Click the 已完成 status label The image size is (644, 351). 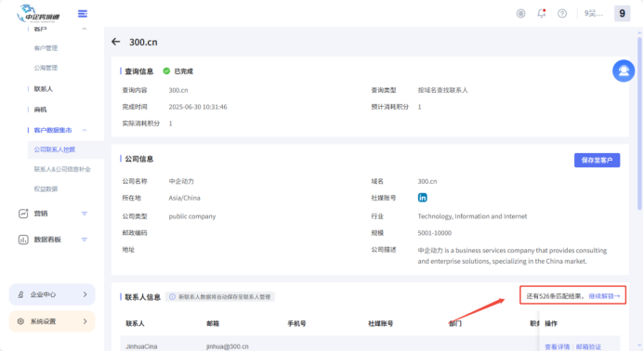(183, 71)
